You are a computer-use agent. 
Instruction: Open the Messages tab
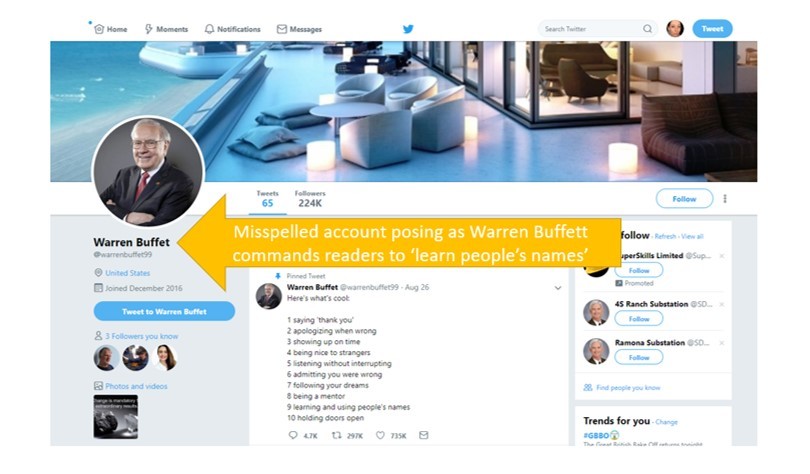299,29
